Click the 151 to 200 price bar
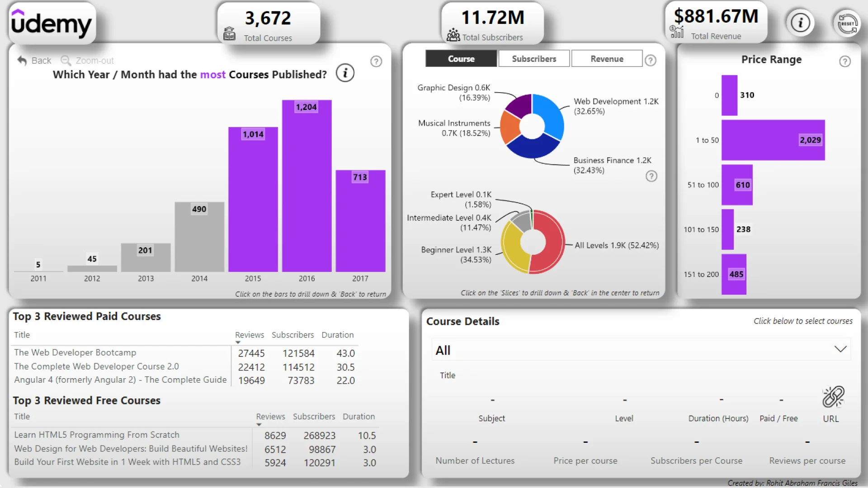Viewport: 868px width, 488px height. pyautogui.click(x=734, y=274)
